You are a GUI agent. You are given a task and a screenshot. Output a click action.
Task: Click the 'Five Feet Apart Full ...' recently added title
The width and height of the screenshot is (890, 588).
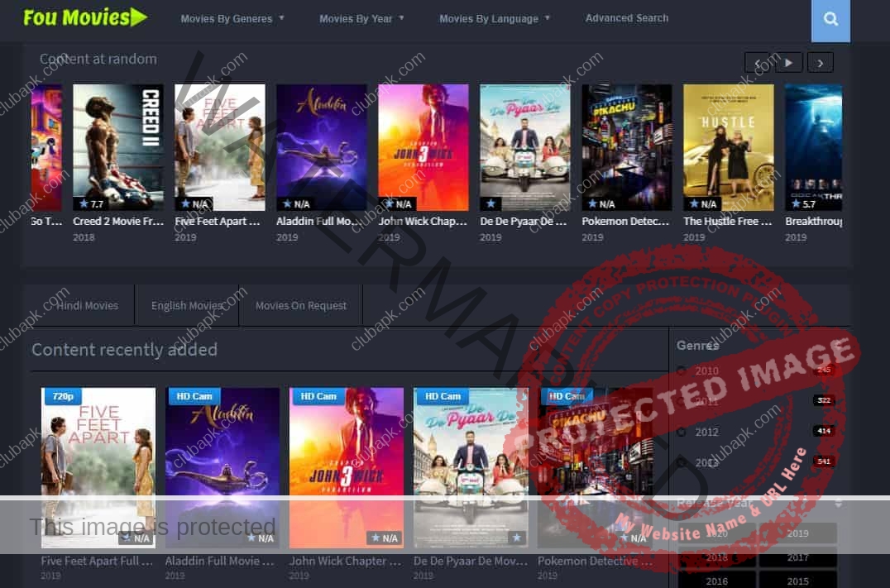(x=97, y=561)
